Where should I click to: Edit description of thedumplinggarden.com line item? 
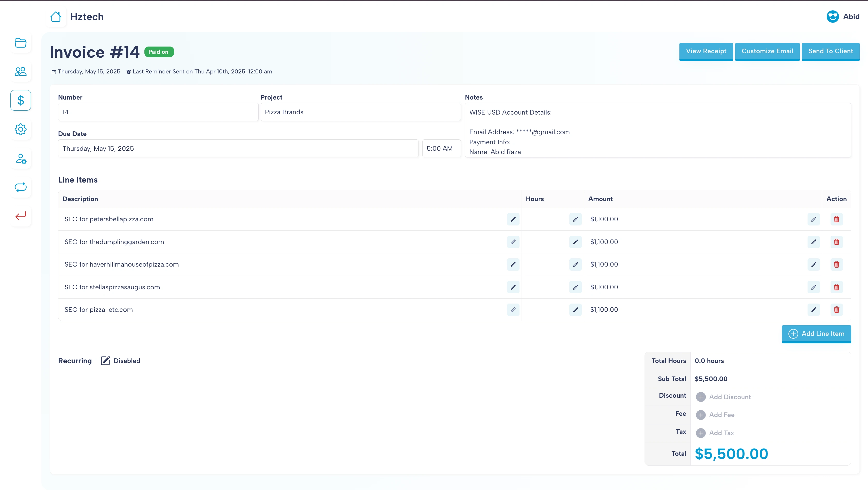click(x=513, y=242)
